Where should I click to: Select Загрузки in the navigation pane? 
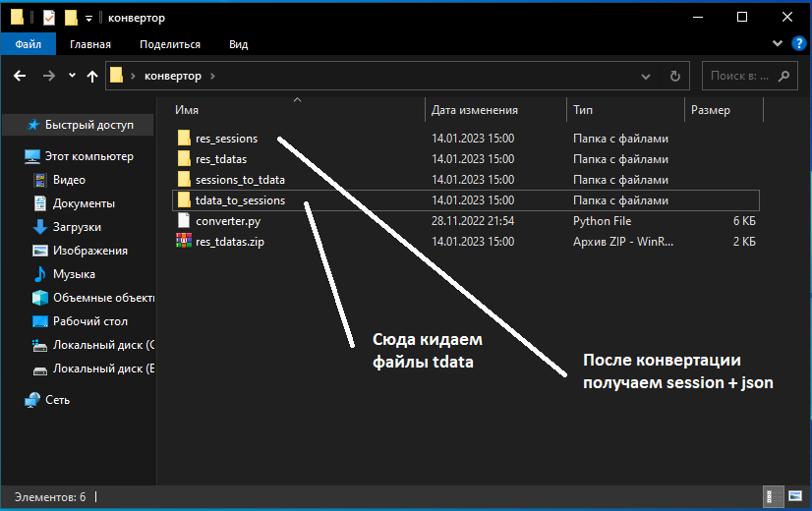point(77,227)
